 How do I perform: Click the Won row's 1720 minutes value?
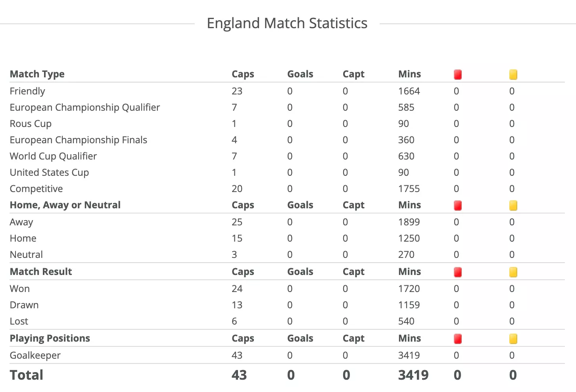point(409,289)
